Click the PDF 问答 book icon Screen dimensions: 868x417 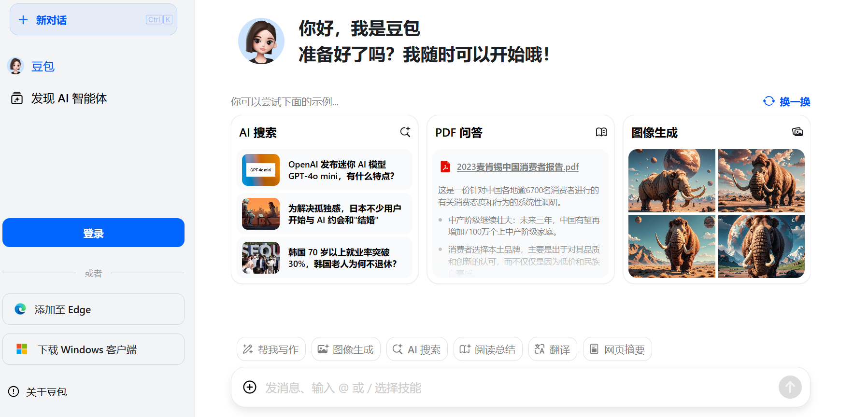[x=601, y=132]
